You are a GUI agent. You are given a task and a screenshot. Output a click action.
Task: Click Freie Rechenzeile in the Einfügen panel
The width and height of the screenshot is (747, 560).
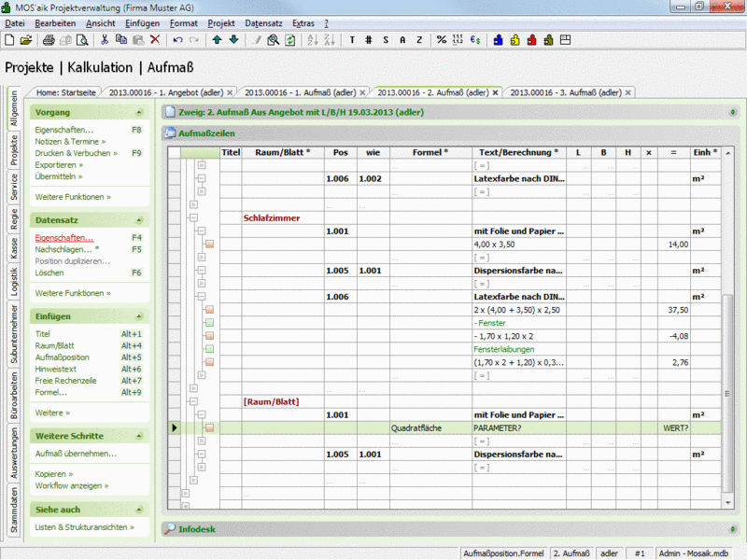[65, 381]
